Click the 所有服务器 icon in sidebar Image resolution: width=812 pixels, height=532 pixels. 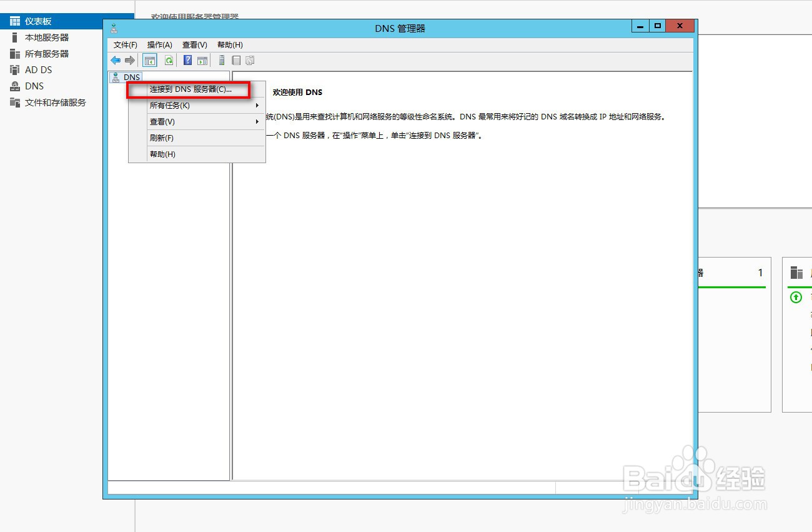pyautogui.click(x=15, y=54)
